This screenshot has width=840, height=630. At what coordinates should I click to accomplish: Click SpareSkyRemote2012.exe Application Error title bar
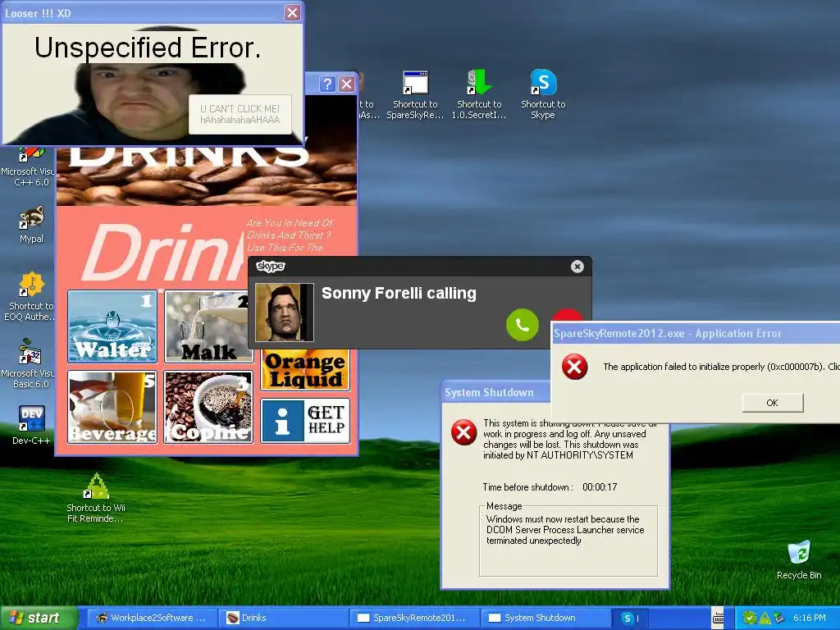pyautogui.click(x=696, y=333)
